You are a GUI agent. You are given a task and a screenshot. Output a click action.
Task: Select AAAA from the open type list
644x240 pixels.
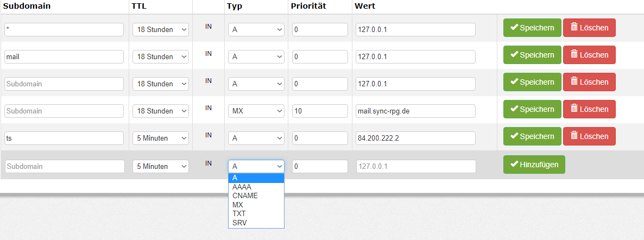242,187
